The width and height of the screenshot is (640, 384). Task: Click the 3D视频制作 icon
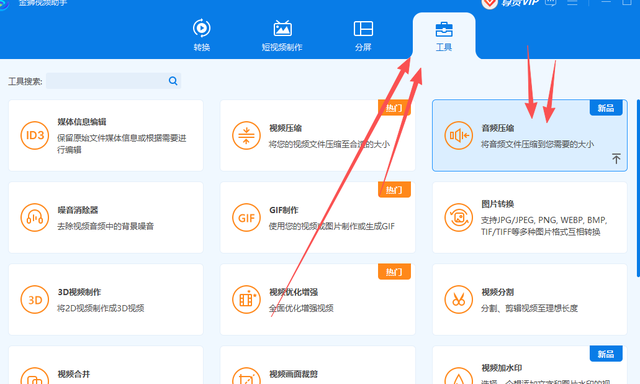tap(35, 300)
